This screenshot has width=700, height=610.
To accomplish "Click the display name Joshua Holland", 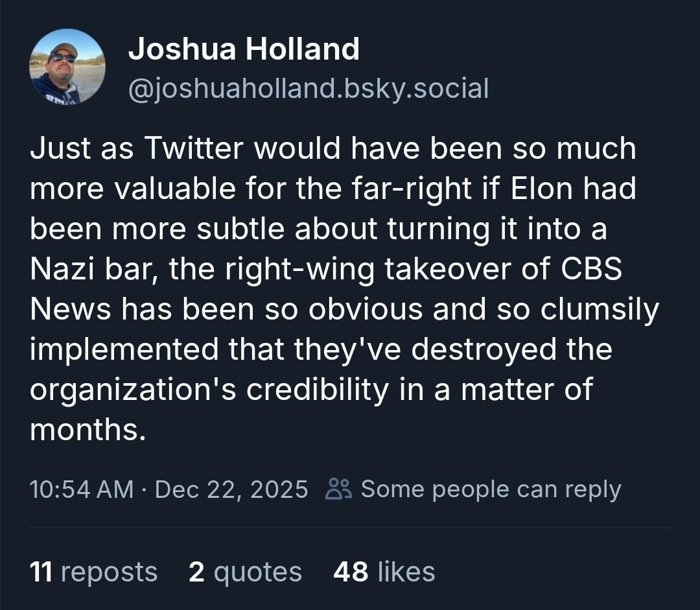I will click(244, 49).
